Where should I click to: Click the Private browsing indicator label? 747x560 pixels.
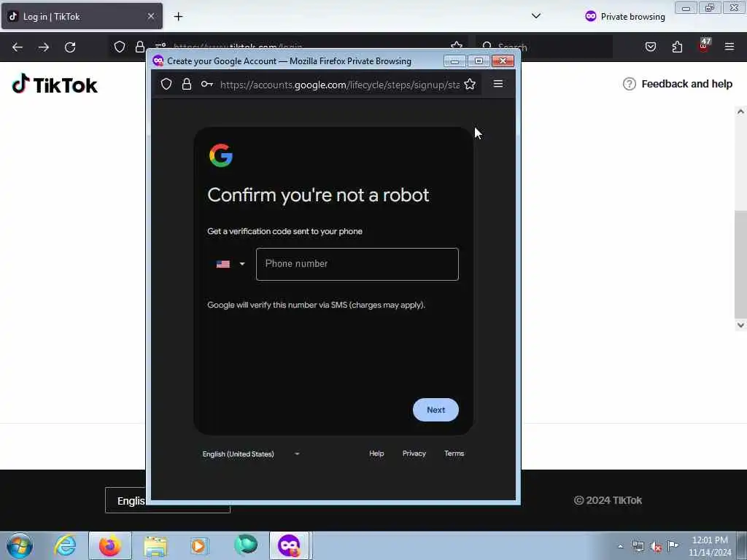click(625, 17)
